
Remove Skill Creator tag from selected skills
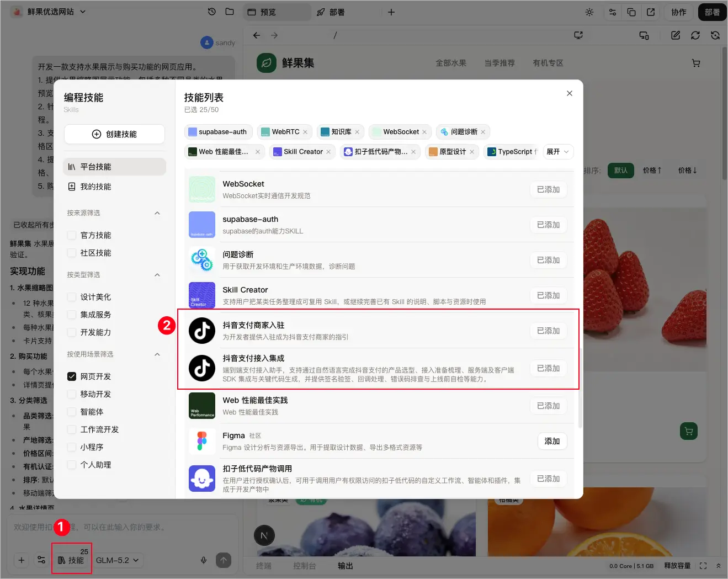point(328,152)
